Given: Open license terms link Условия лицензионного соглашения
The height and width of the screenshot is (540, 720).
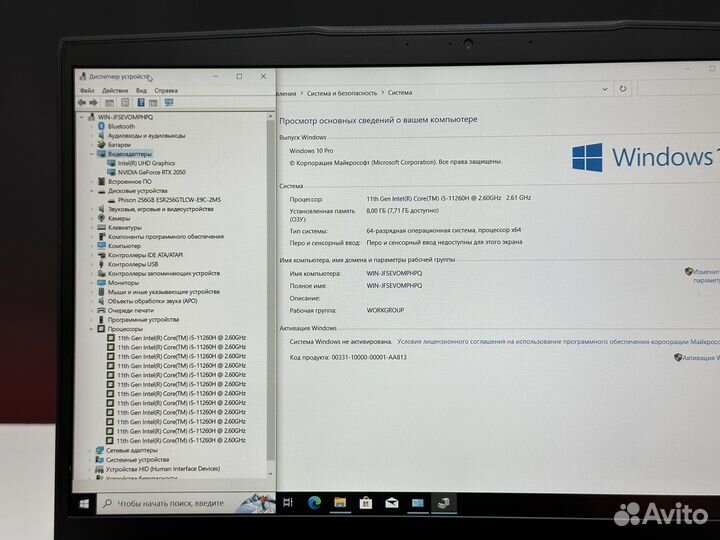Looking at the screenshot, I should (x=558, y=342).
